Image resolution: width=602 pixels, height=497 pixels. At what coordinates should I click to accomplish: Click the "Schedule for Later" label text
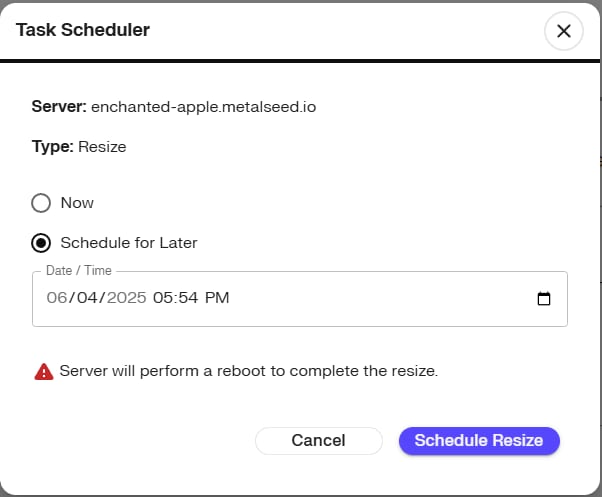tap(128, 242)
